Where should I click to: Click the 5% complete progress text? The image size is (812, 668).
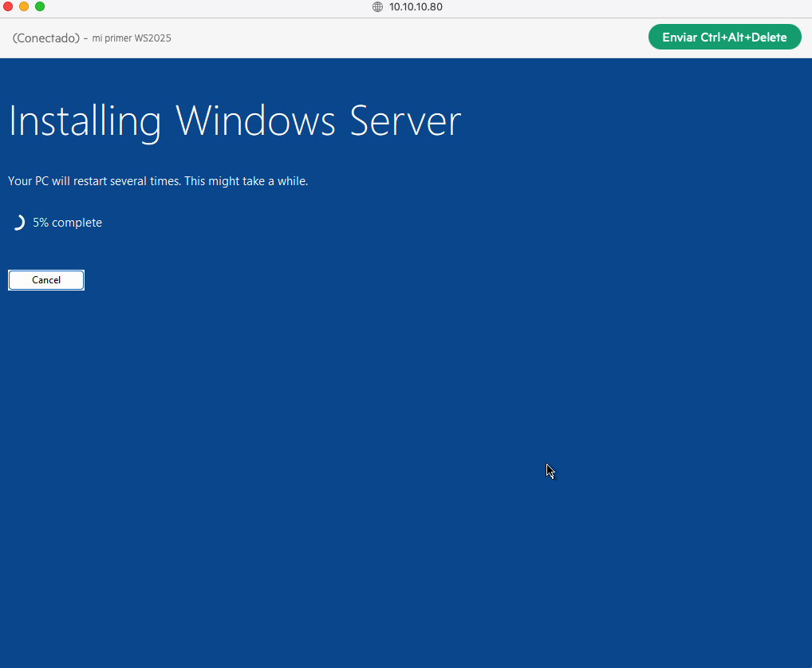(x=67, y=222)
